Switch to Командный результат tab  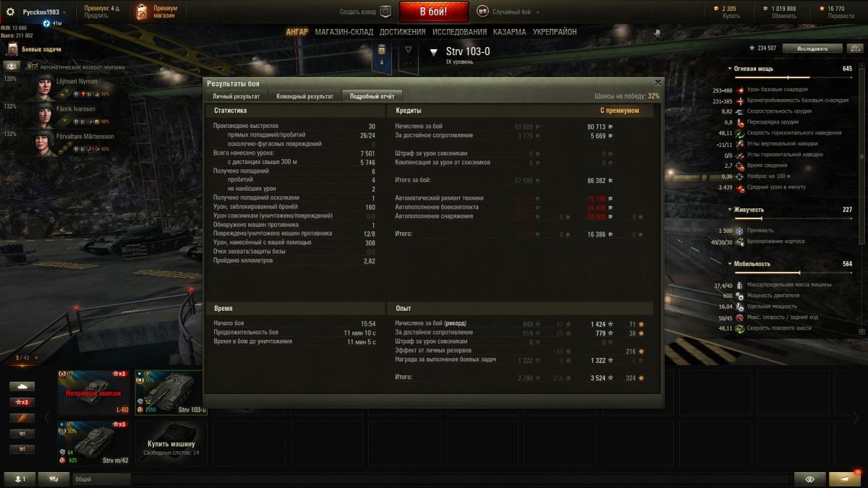305,96
